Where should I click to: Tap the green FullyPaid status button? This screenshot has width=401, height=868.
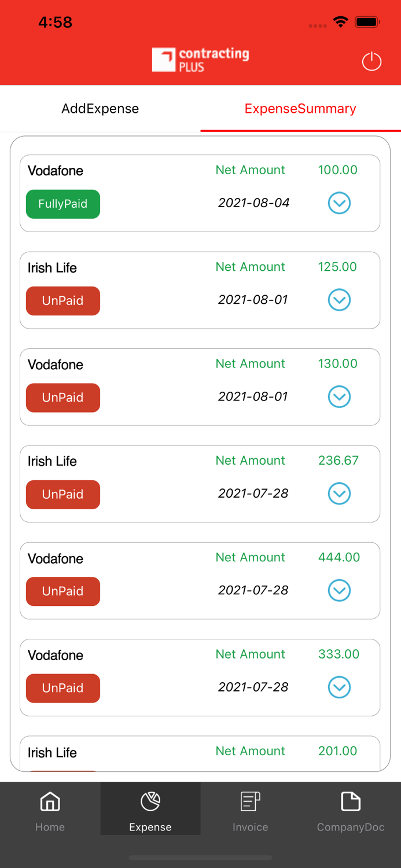[x=63, y=204]
